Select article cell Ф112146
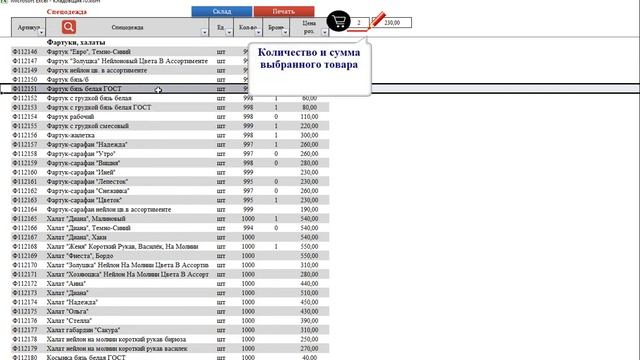This screenshot has width=640, height=360. pyautogui.click(x=24, y=52)
